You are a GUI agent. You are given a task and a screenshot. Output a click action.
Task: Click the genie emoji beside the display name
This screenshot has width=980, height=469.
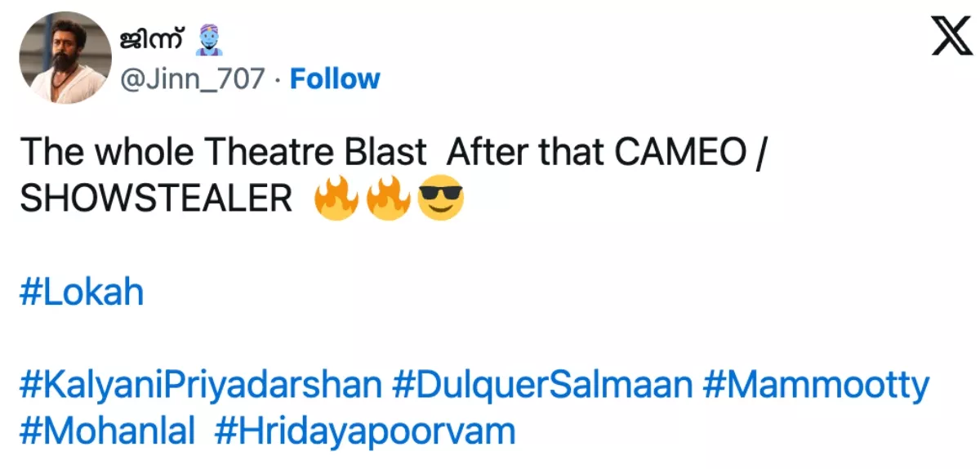coord(207,38)
